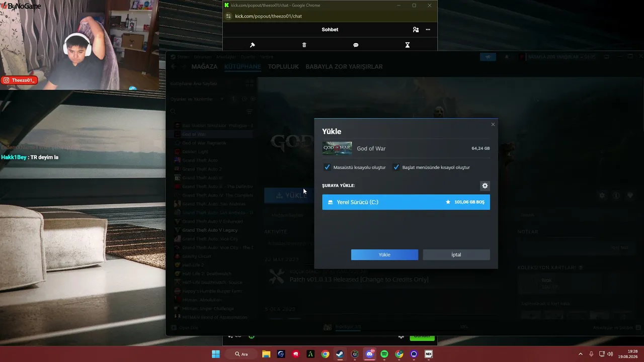
Task: Open the TOPLULUK tab in Steam
Action: [283, 66]
